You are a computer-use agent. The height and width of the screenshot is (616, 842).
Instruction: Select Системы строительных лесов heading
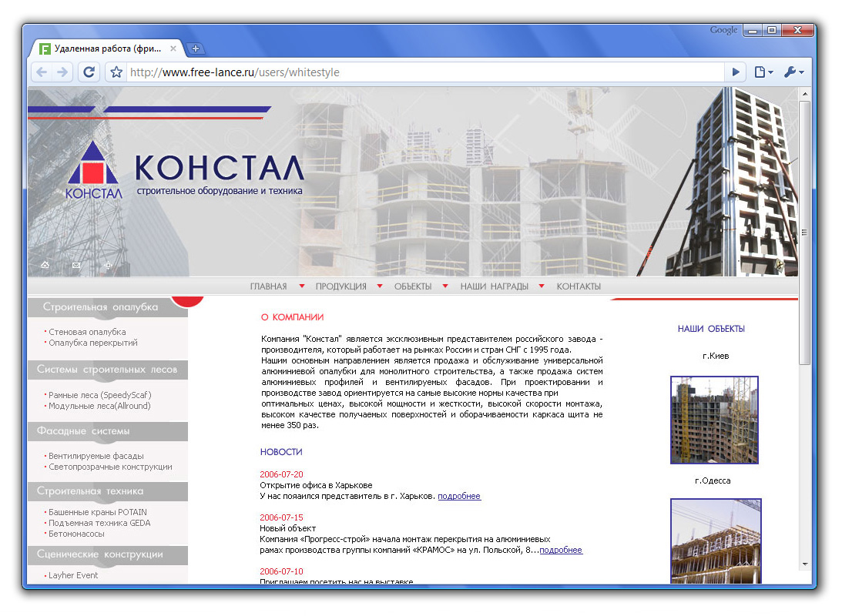[107, 369]
